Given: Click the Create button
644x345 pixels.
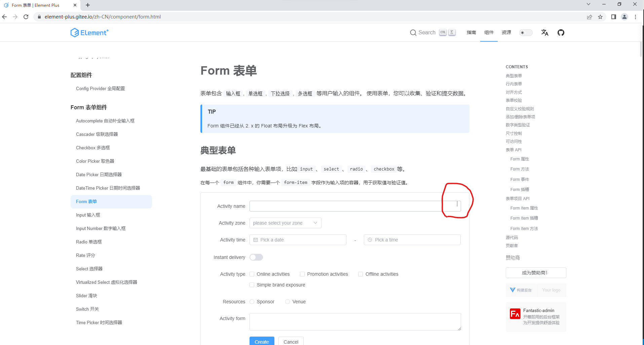Looking at the screenshot, I should click(x=262, y=341).
